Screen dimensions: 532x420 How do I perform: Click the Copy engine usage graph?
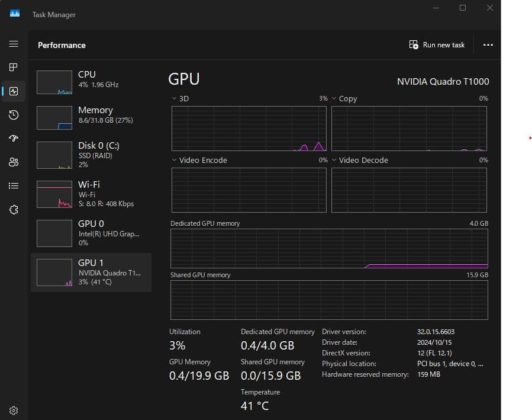pos(409,129)
